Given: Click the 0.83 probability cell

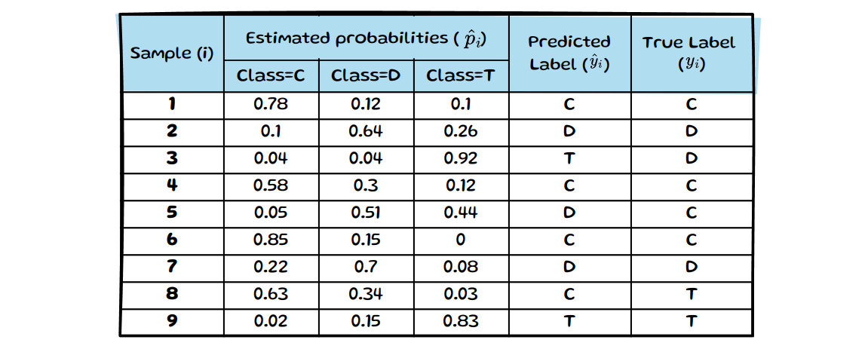Looking at the screenshot, I should pyautogui.click(x=461, y=321).
